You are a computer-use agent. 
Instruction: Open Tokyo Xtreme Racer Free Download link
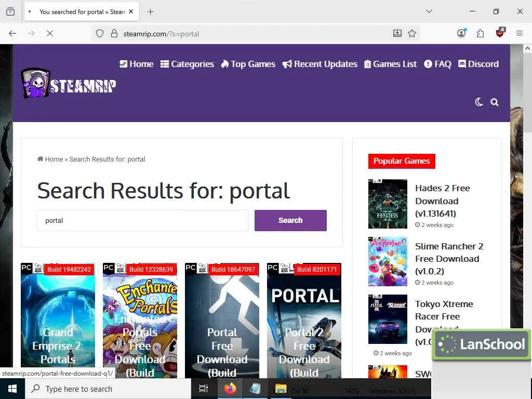(x=444, y=316)
